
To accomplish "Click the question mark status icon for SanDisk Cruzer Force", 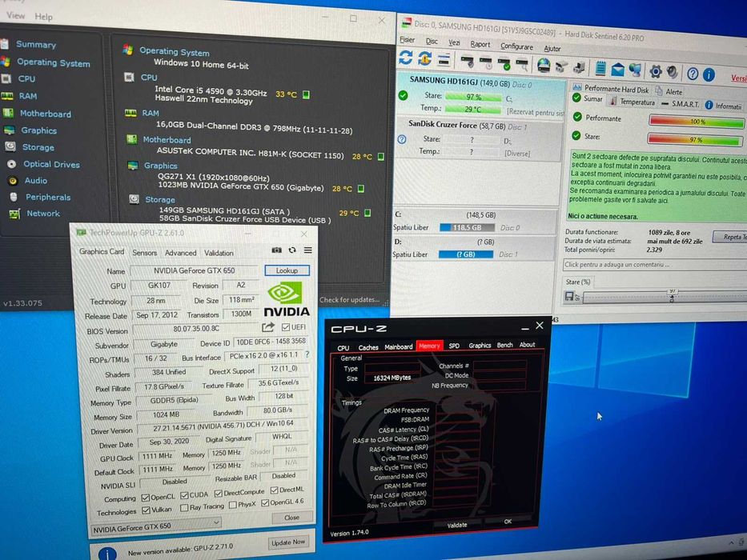I will 402,139.
